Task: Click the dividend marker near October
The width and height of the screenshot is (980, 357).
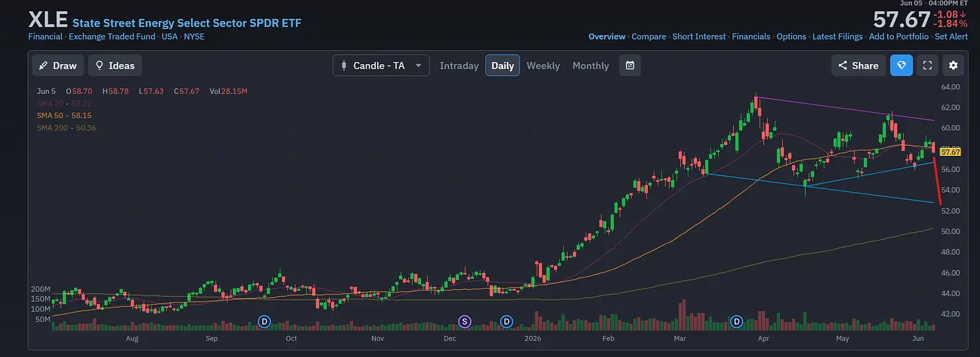Action: (x=265, y=321)
